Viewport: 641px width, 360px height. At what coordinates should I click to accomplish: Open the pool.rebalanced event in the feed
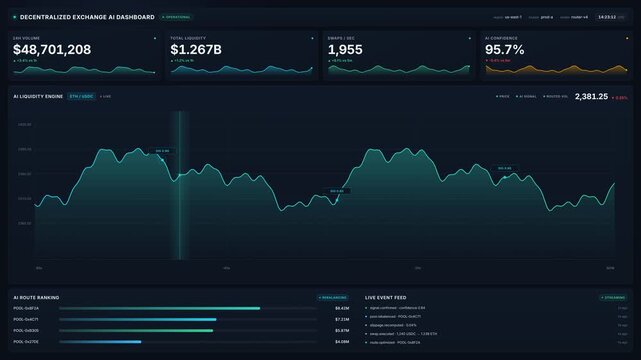pyautogui.click(x=496, y=317)
